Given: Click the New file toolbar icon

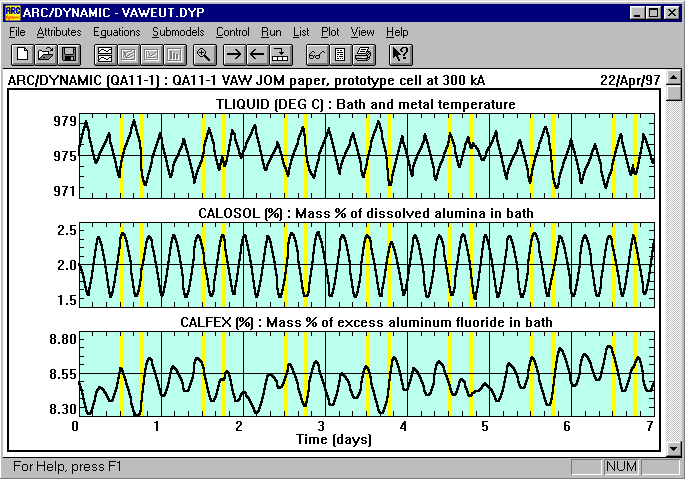Looking at the screenshot, I should click(22, 54).
